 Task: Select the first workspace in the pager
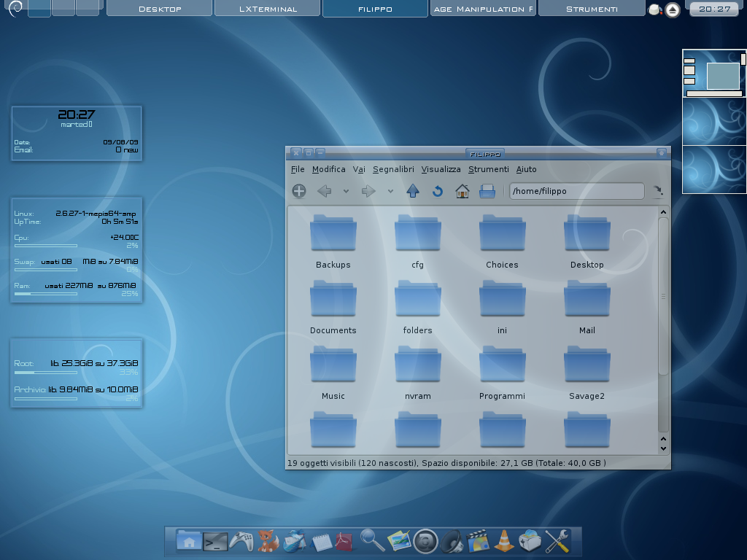(x=713, y=74)
